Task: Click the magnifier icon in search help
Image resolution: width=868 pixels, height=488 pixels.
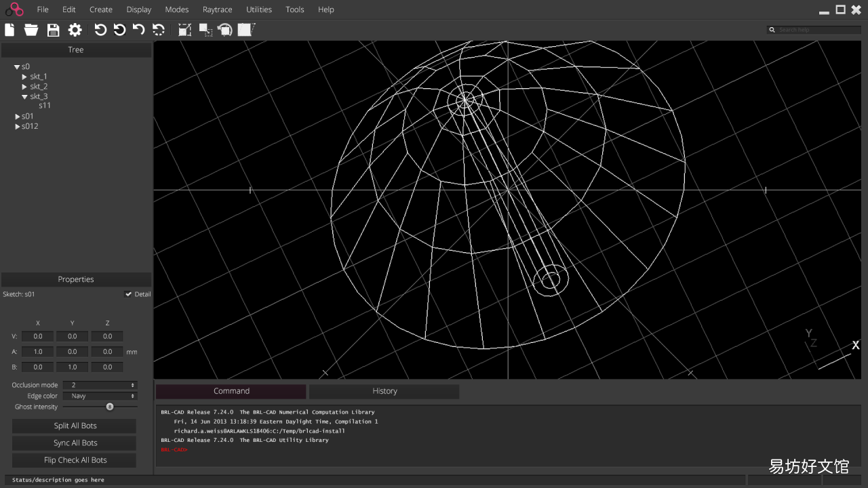Action: tap(772, 30)
